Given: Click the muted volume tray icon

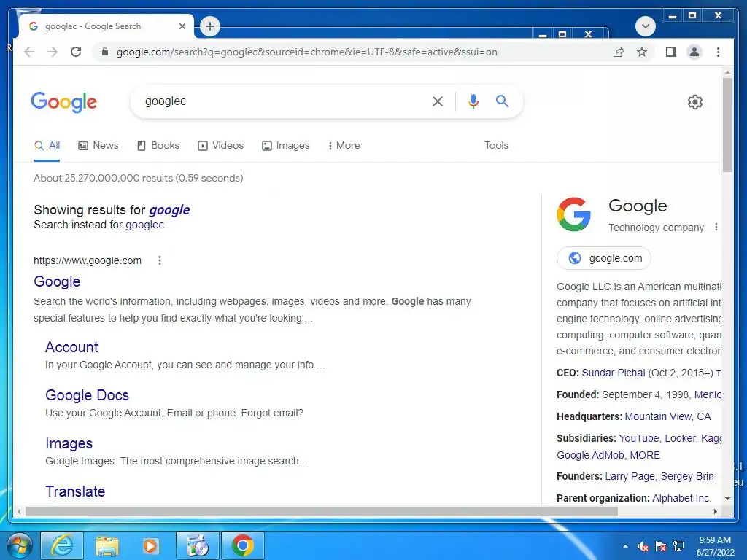Looking at the screenshot, I should coord(643,546).
